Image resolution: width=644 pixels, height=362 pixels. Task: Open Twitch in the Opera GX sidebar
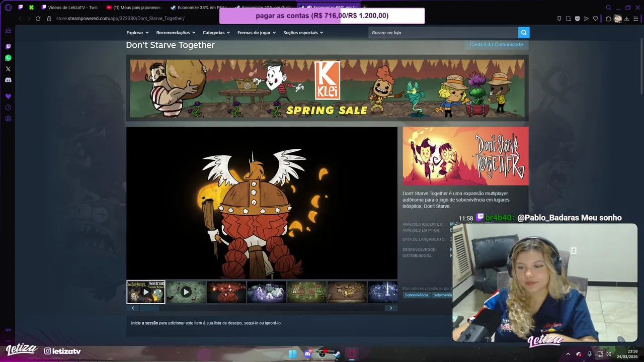pyautogui.click(x=8, y=47)
